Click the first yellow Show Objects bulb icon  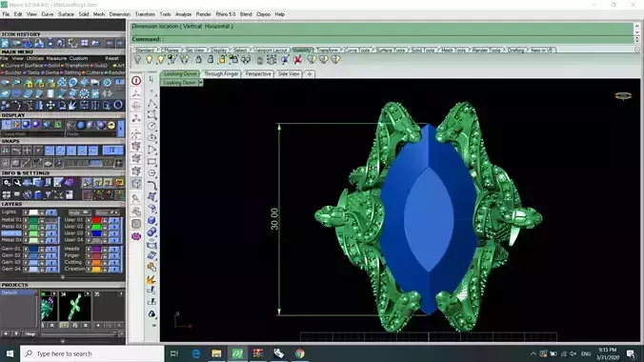[149, 60]
